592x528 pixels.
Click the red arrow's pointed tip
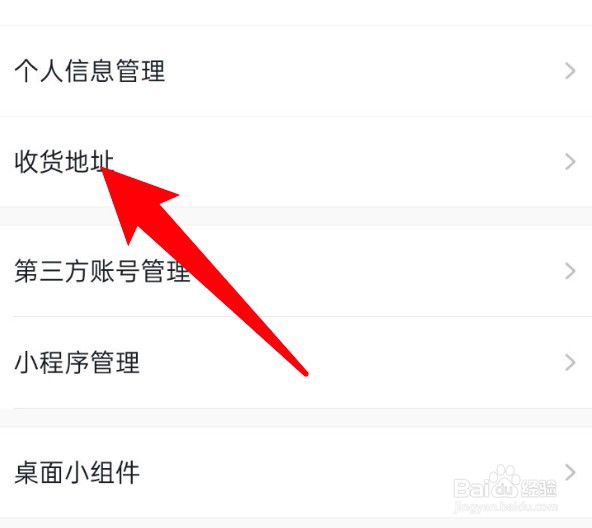click(x=104, y=170)
